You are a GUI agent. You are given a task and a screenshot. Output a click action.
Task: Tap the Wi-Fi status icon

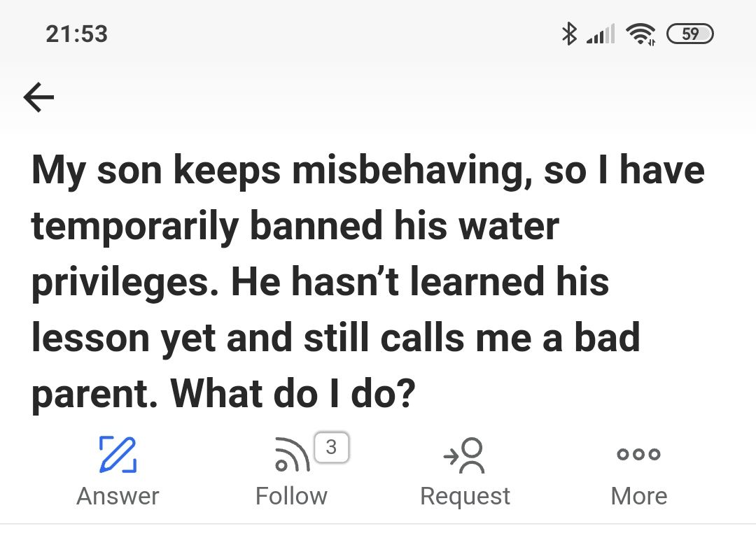click(640, 34)
